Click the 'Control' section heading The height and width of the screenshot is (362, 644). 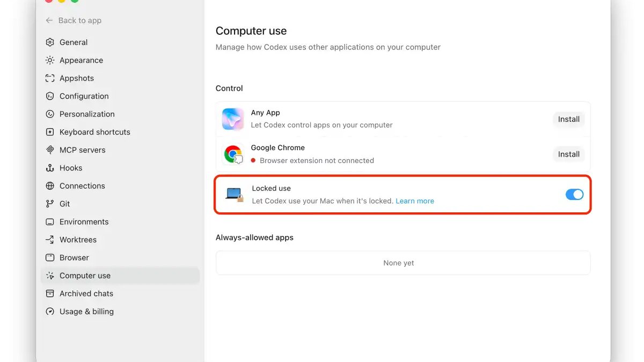(229, 88)
